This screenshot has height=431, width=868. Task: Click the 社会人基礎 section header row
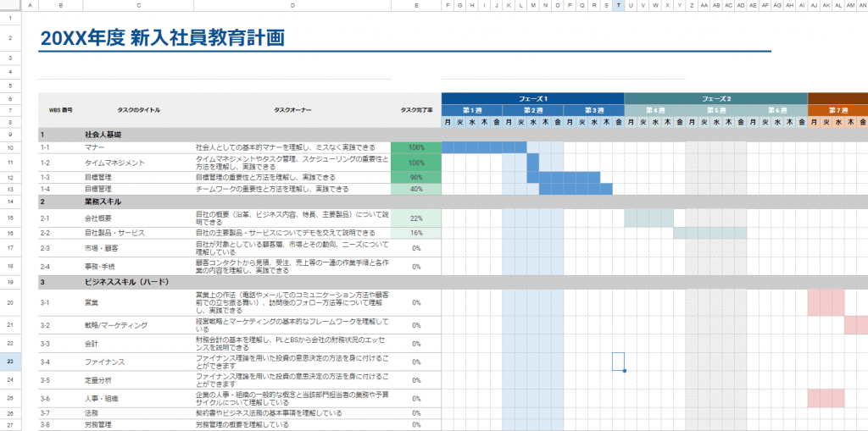point(453,135)
